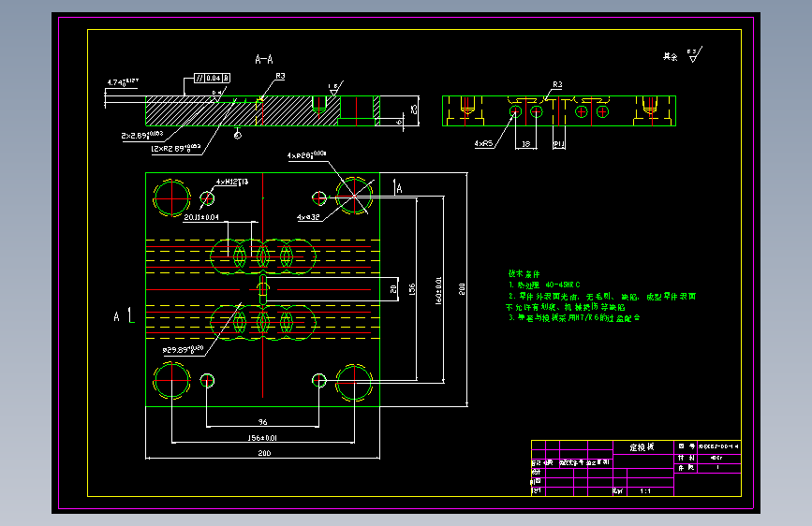Screen dimensions: 812x526
Task: Click the 4×R5 radius callout
Action: pyautogui.click(x=483, y=143)
